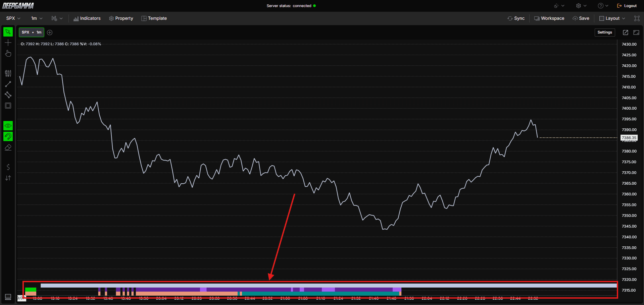Open the Indicators menu
The height and width of the screenshot is (305, 644).
[87, 18]
